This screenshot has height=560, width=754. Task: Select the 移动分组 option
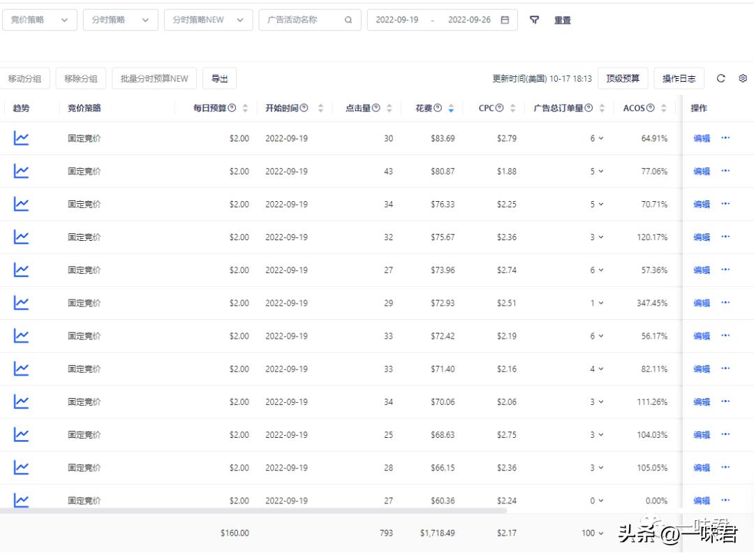(x=25, y=78)
